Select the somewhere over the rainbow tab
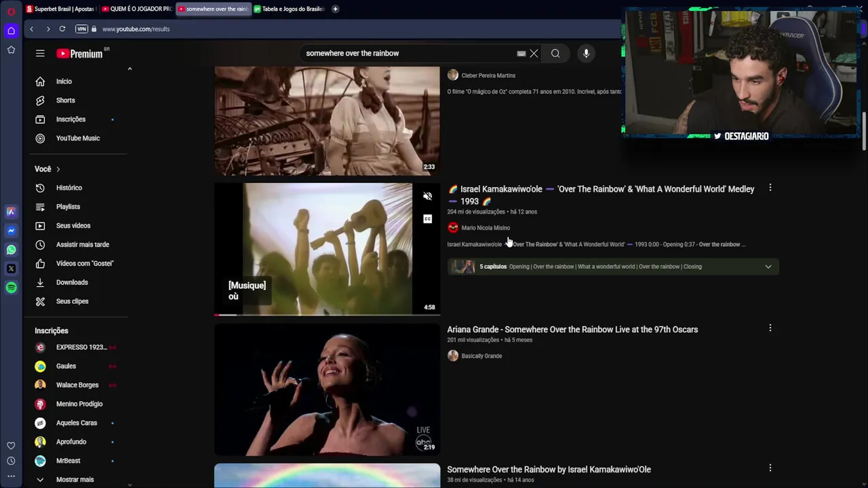Image resolution: width=868 pixels, height=488 pixels. (213, 9)
